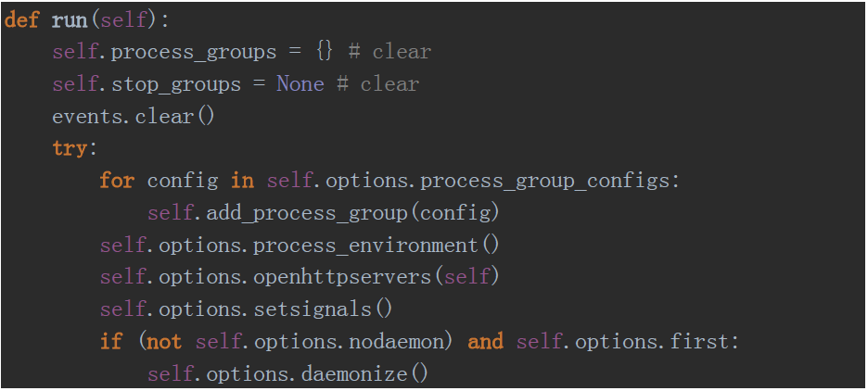Click the and keyword
Screen dimensions: 868x391
[x=486, y=342]
